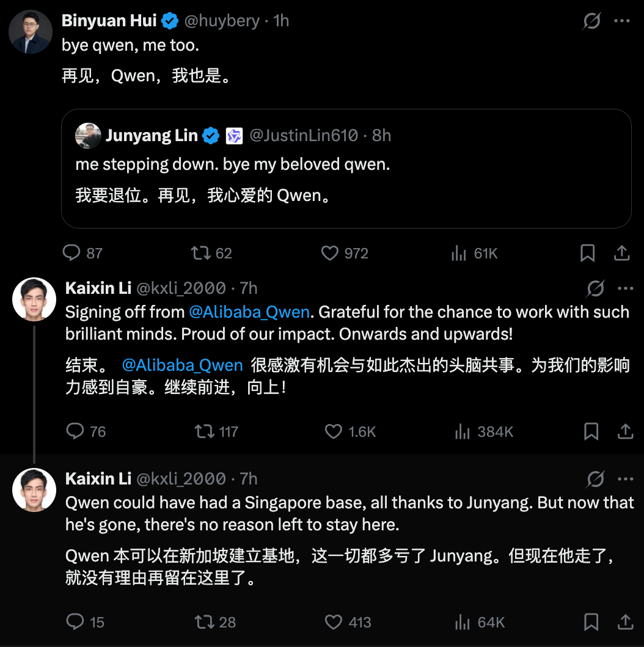Bookmark Binyuan Hui's tweet
This screenshot has width=644, height=647.
tap(587, 252)
